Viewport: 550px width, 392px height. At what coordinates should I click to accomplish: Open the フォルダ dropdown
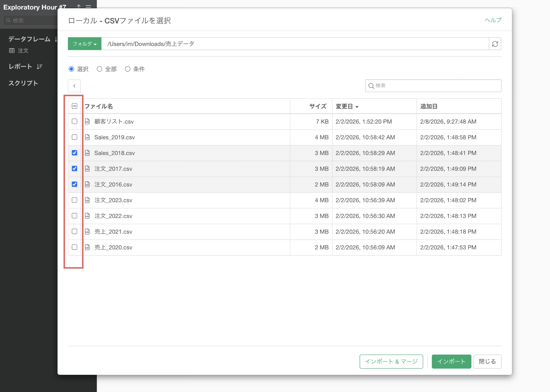click(85, 44)
